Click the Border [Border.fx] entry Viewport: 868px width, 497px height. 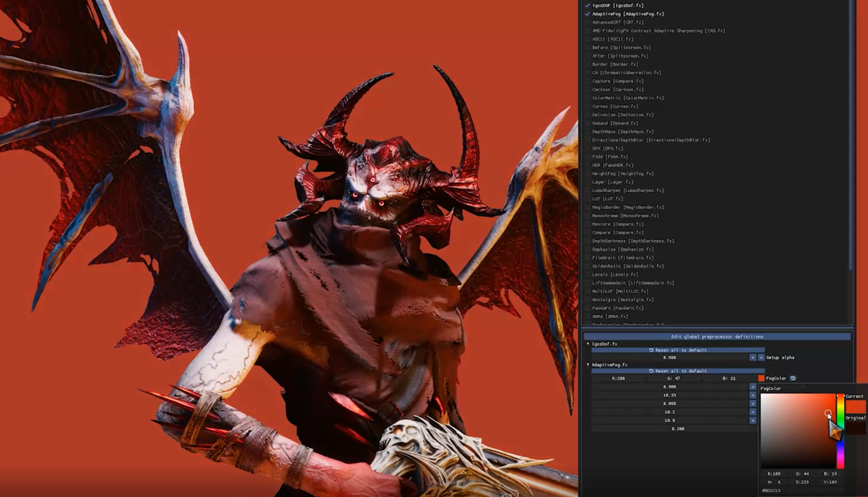coord(615,64)
